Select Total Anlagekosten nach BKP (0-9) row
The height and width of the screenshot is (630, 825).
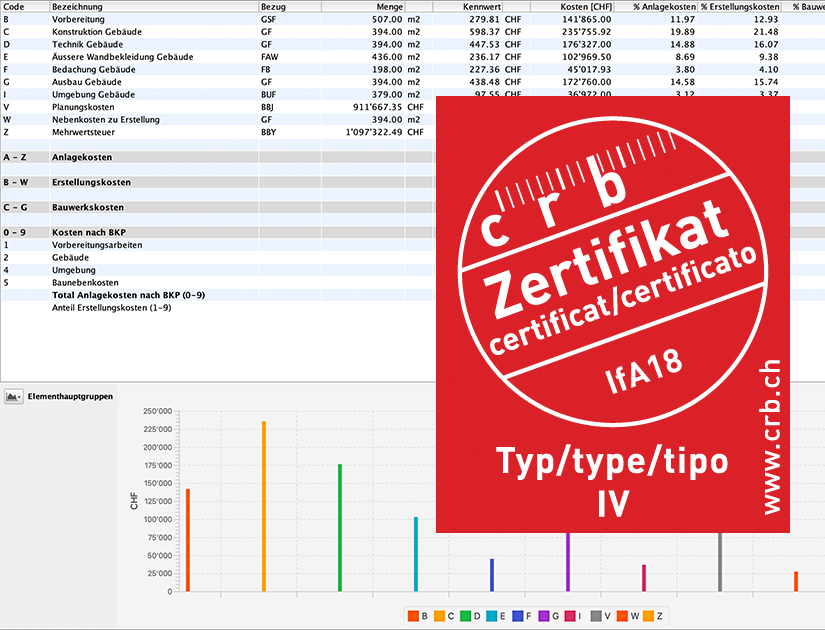(218, 295)
